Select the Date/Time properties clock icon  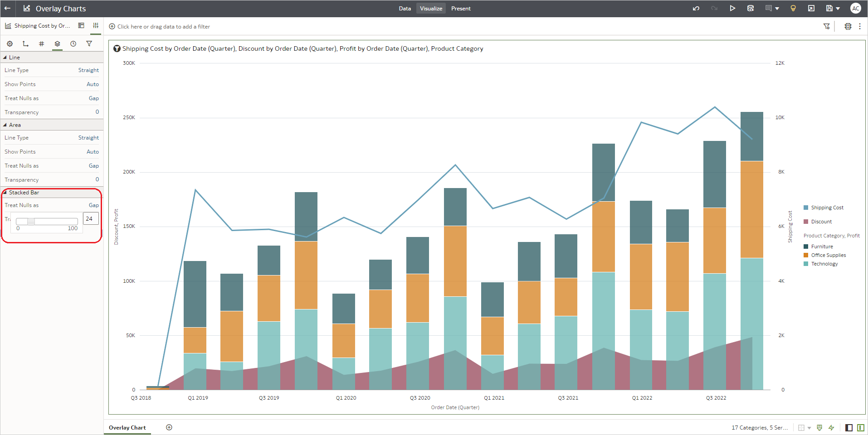tap(73, 43)
